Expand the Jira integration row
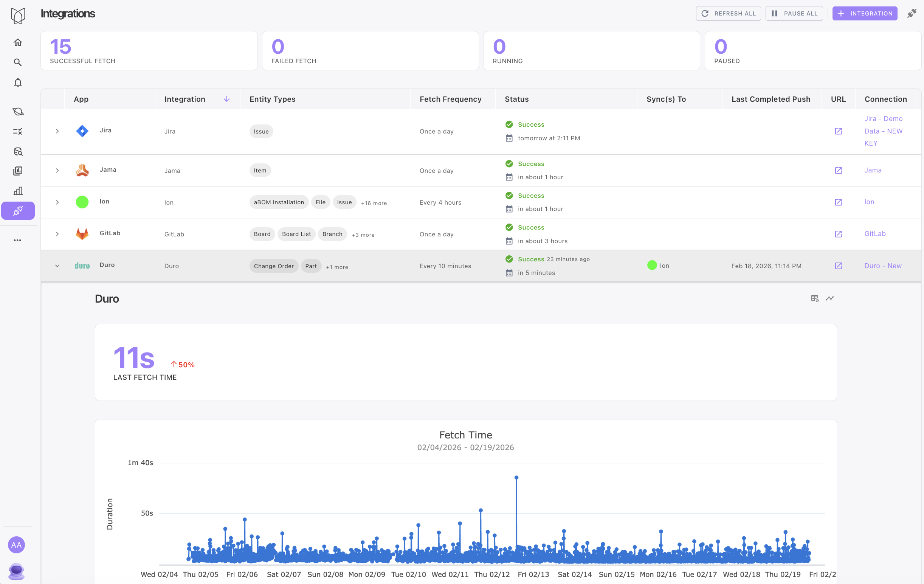The width and height of the screenshot is (924, 584). [x=57, y=131]
